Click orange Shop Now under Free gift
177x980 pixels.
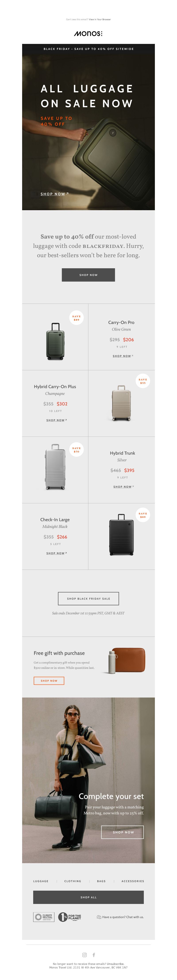(x=49, y=681)
